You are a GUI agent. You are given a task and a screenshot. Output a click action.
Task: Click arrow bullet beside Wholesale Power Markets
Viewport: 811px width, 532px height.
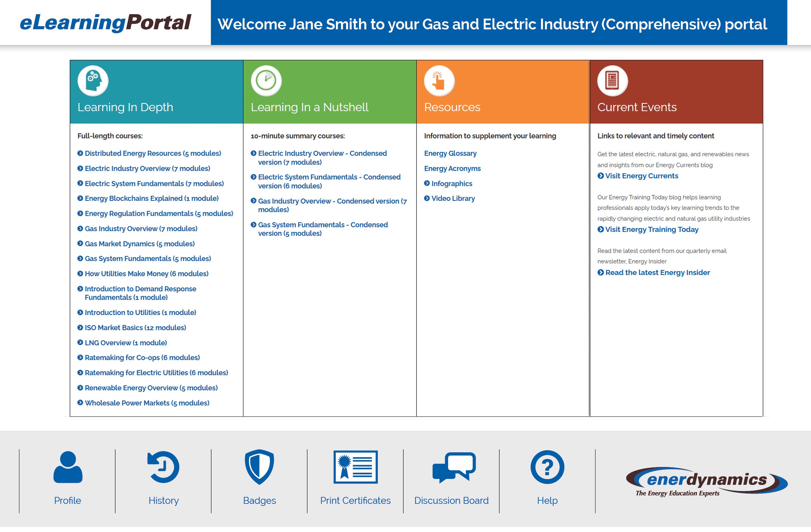(x=80, y=403)
